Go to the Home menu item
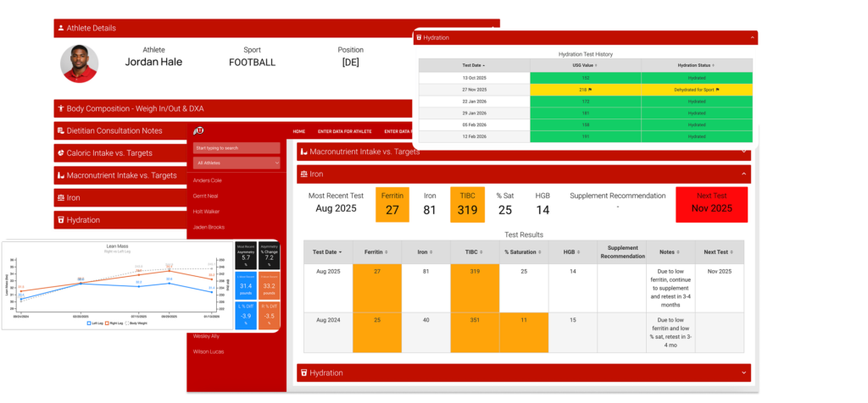 [298, 131]
